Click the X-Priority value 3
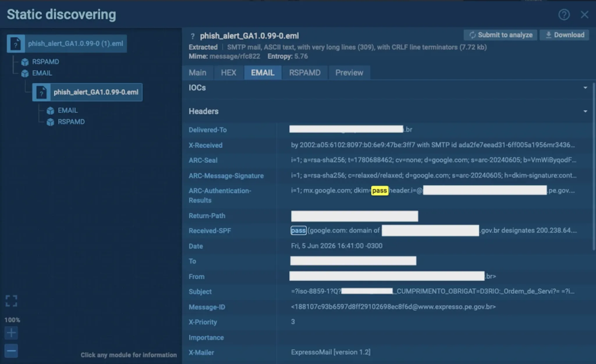This screenshot has height=364, width=596. click(x=293, y=322)
